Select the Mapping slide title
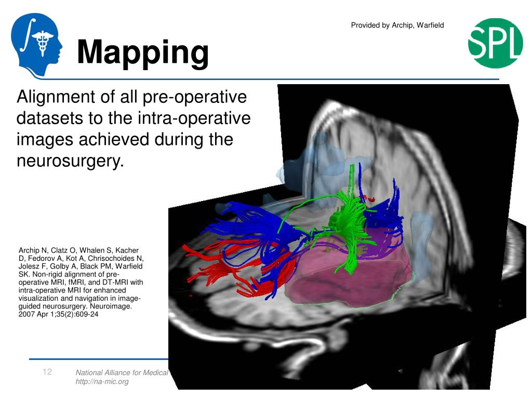 pyautogui.click(x=142, y=52)
